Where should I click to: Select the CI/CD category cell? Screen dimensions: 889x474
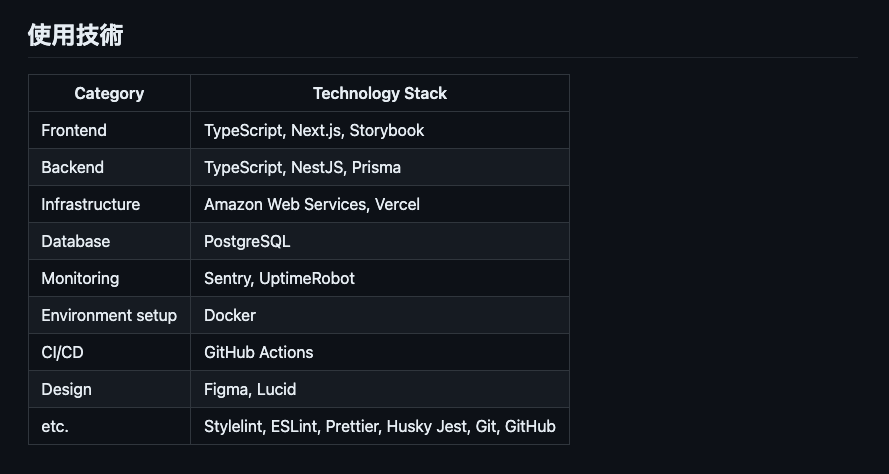point(109,352)
